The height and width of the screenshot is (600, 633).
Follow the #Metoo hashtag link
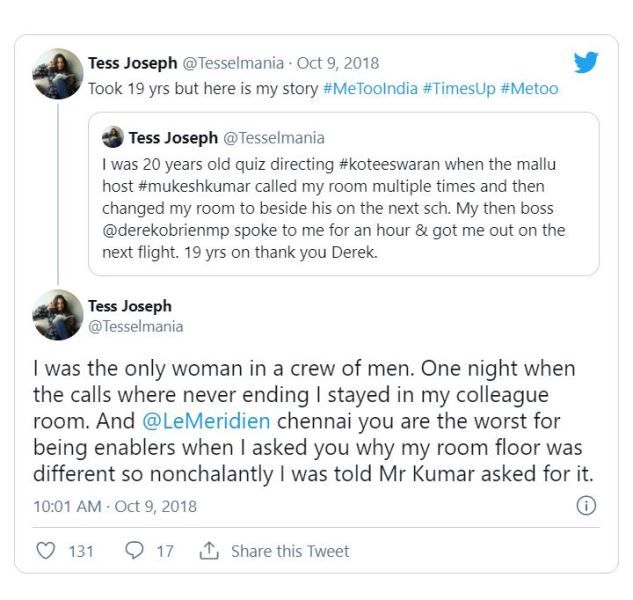pos(531,89)
